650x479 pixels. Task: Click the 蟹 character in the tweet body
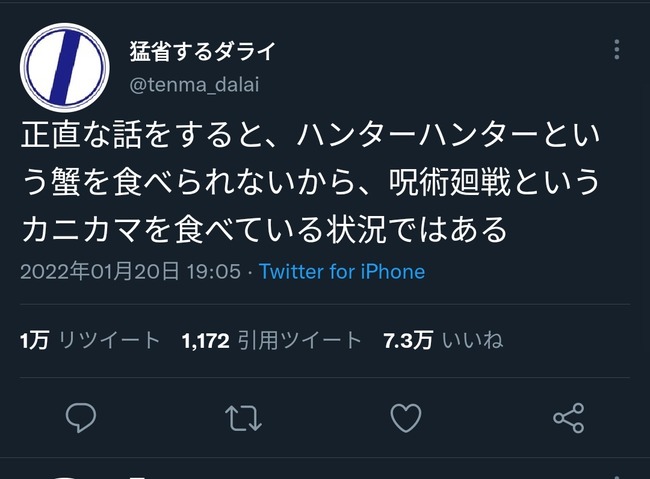(66, 182)
